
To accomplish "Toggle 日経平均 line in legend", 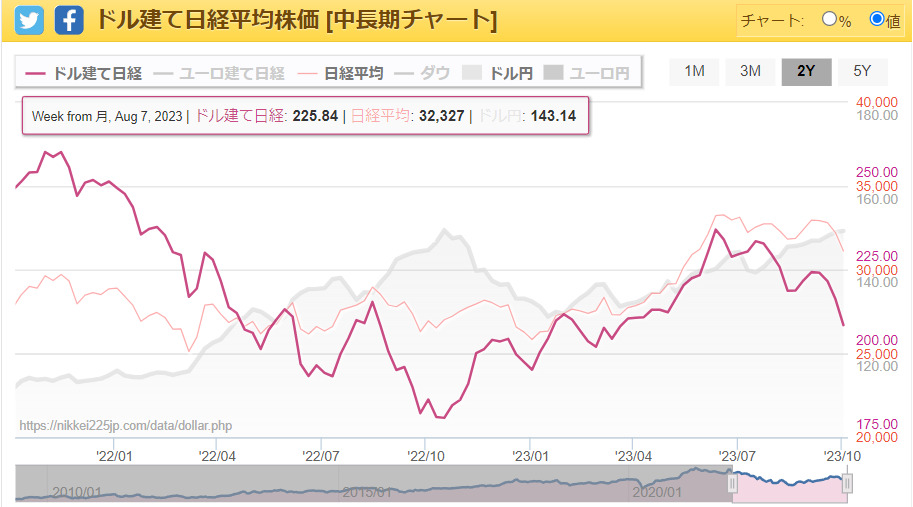I will (340, 73).
